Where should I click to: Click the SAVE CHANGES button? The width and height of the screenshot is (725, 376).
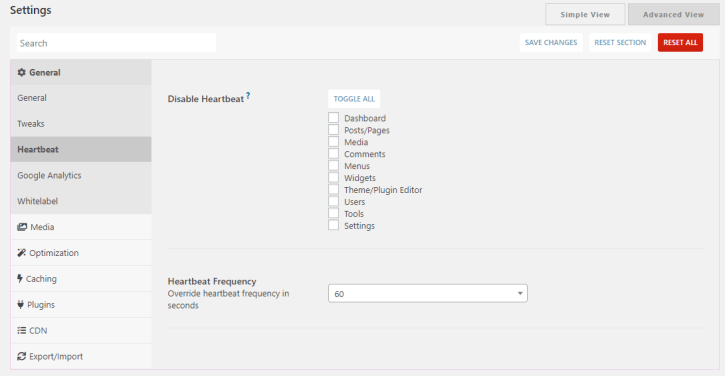pos(551,43)
